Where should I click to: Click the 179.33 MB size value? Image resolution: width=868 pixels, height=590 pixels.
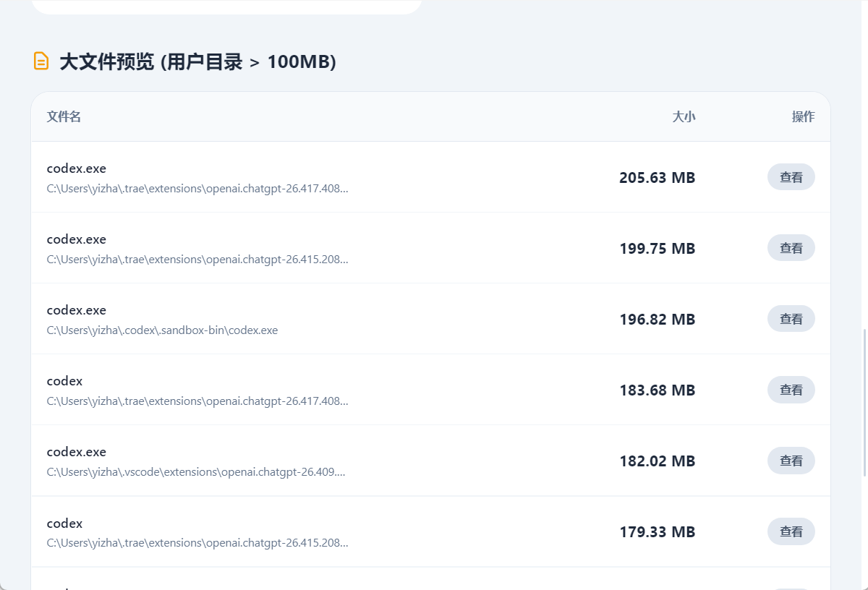click(657, 532)
